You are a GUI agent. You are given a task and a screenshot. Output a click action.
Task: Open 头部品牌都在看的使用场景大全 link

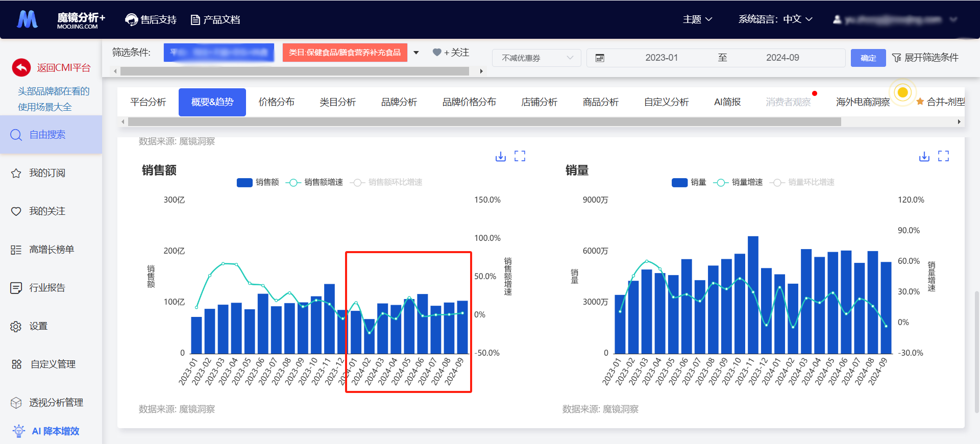click(54, 99)
